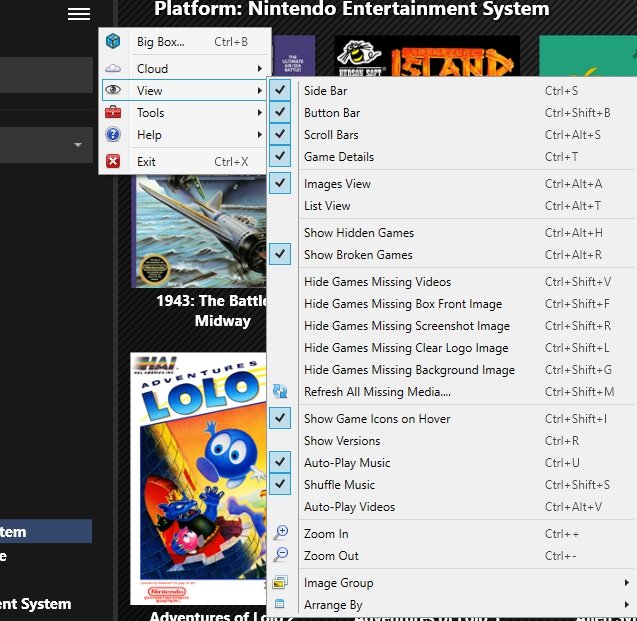The width and height of the screenshot is (637, 621).
Task: Click the Refresh All Missing Media icon
Action: click(280, 391)
